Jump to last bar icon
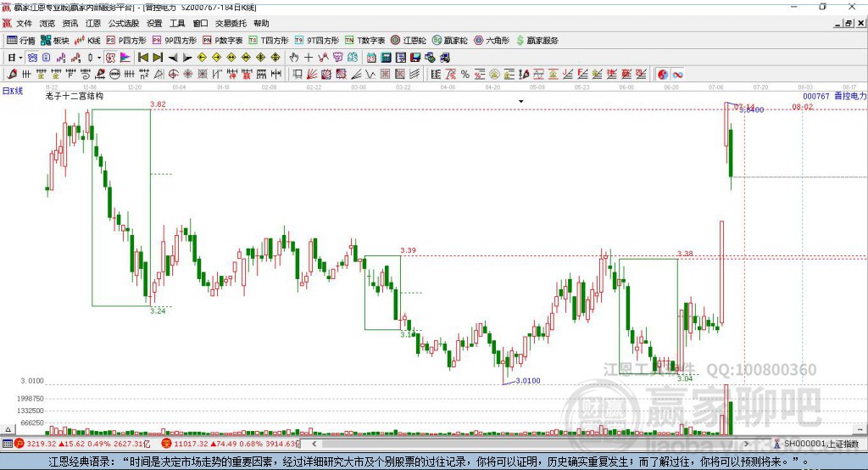The height and width of the screenshot is (470, 868). click(x=158, y=58)
